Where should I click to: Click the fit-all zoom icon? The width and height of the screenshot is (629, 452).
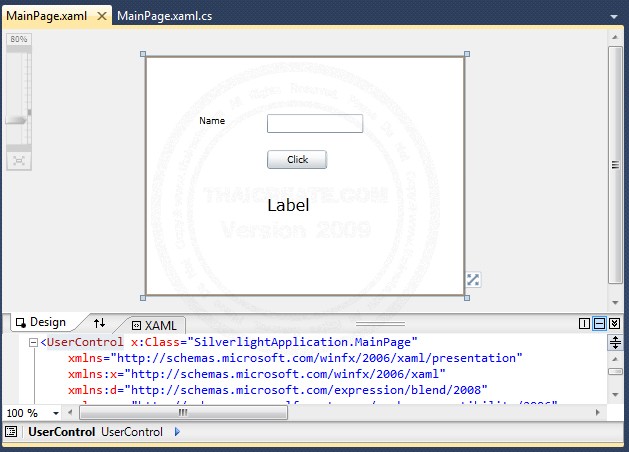coord(19,161)
